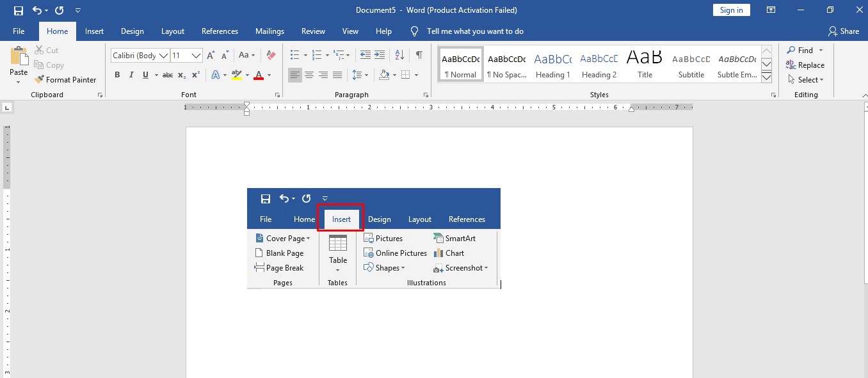Viewport: 868px width, 378px height.
Task: Expand the numbering library dropdown arrow
Action: pos(327,56)
